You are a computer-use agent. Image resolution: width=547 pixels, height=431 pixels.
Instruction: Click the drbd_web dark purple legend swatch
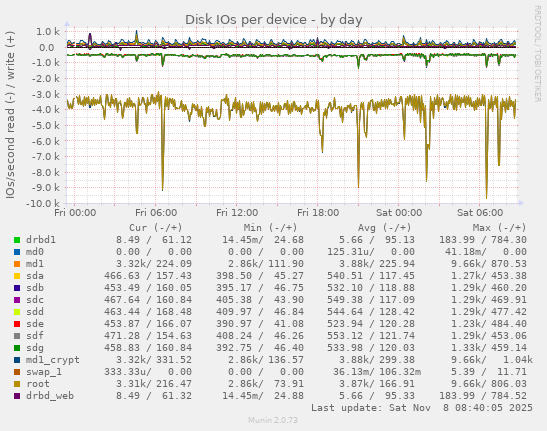[17, 396]
